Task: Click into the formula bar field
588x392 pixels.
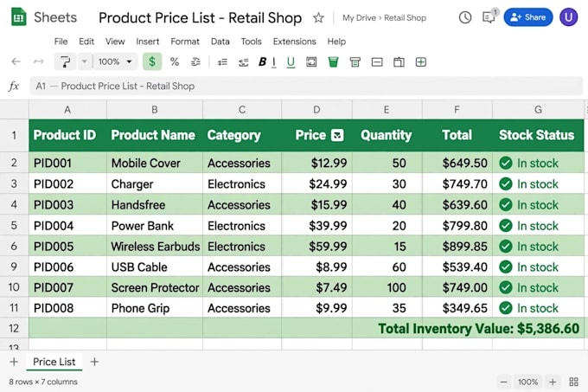Action: 306,87
